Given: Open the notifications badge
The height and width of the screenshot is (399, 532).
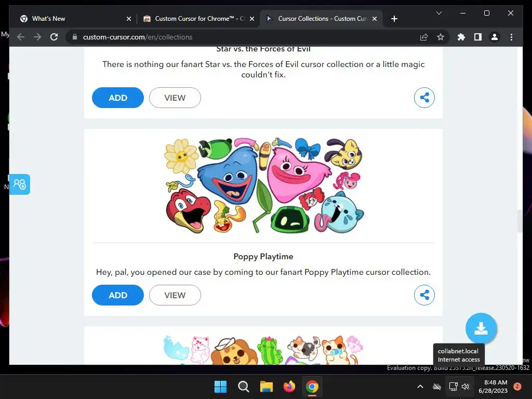Looking at the screenshot, I should 517,387.
